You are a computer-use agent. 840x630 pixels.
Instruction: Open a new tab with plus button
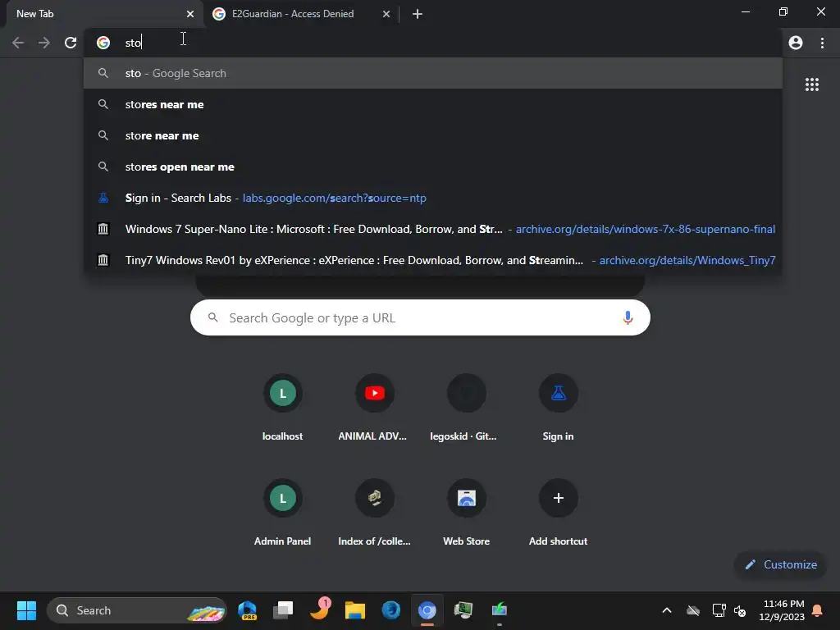point(418,14)
